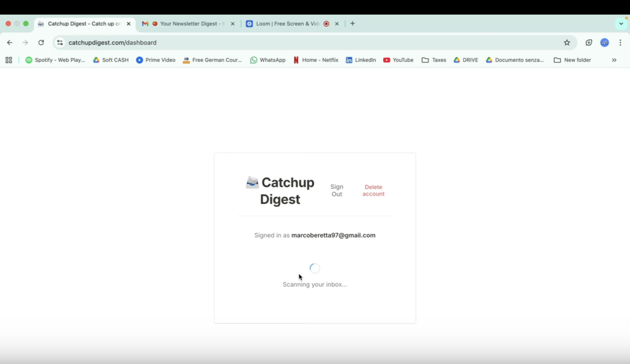Close the Loom tab
The height and width of the screenshot is (364, 630).
click(337, 24)
